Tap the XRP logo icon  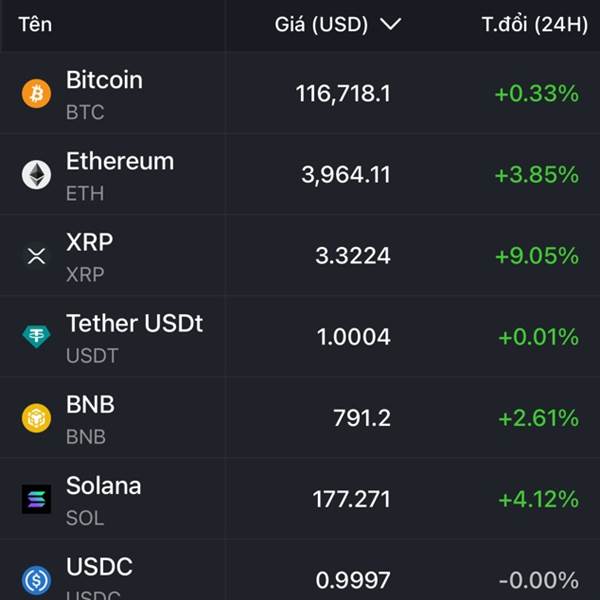click(36, 256)
